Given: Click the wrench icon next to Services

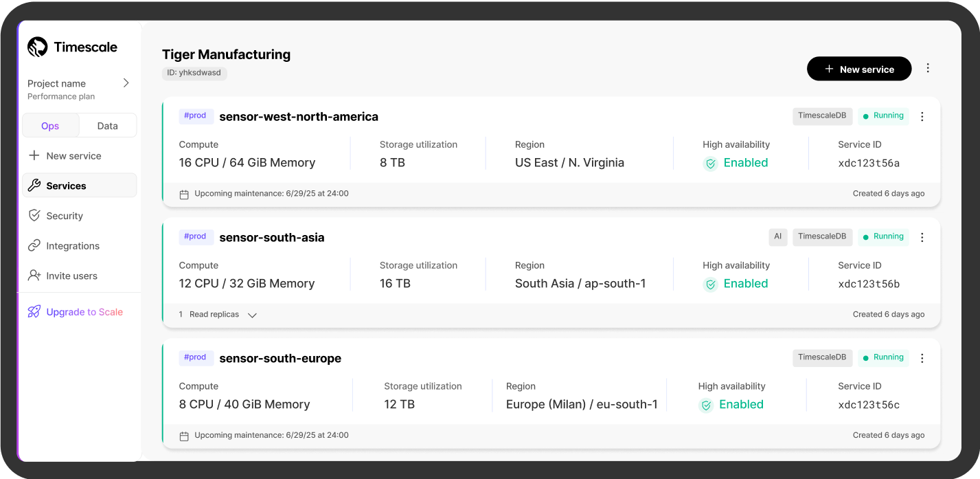Looking at the screenshot, I should (34, 186).
